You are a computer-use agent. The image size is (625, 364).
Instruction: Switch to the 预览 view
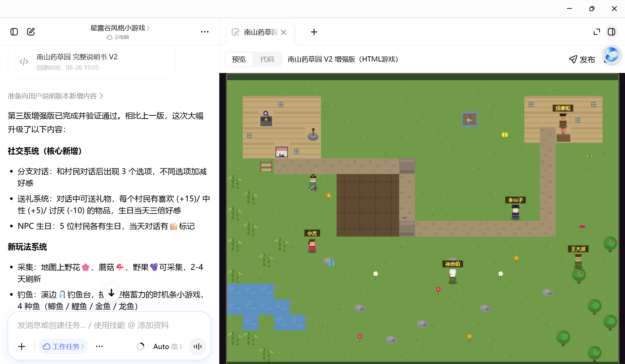[x=239, y=59]
